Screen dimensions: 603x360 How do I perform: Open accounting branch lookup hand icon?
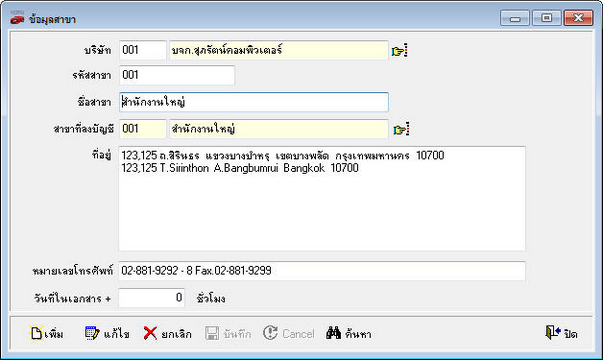pos(401,129)
